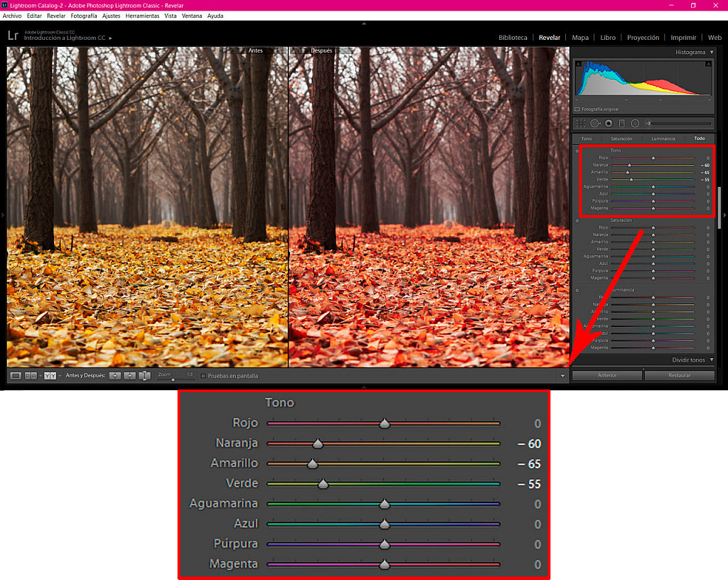Open the Fotografía menu
Image resolution: width=728 pixels, height=580 pixels.
click(83, 16)
